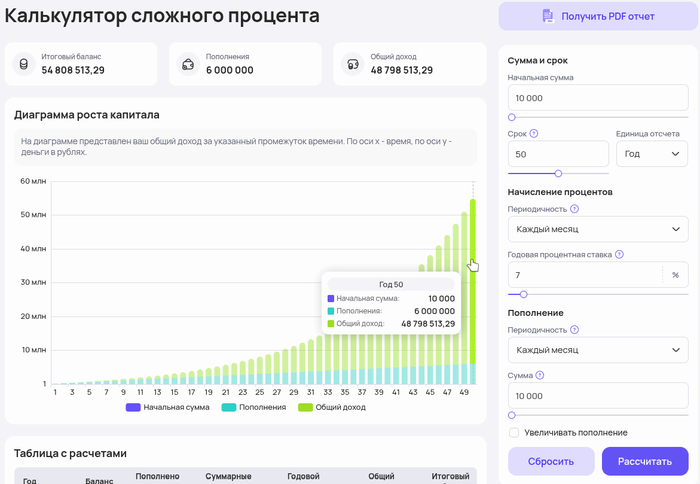This screenshot has height=484, width=700.
Task: Open help tooltip icon next to Срок
Action: (533, 133)
